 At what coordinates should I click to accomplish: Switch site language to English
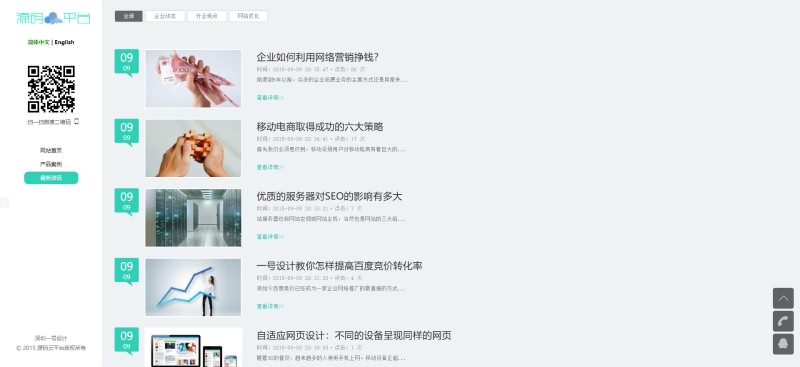(64, 42)
